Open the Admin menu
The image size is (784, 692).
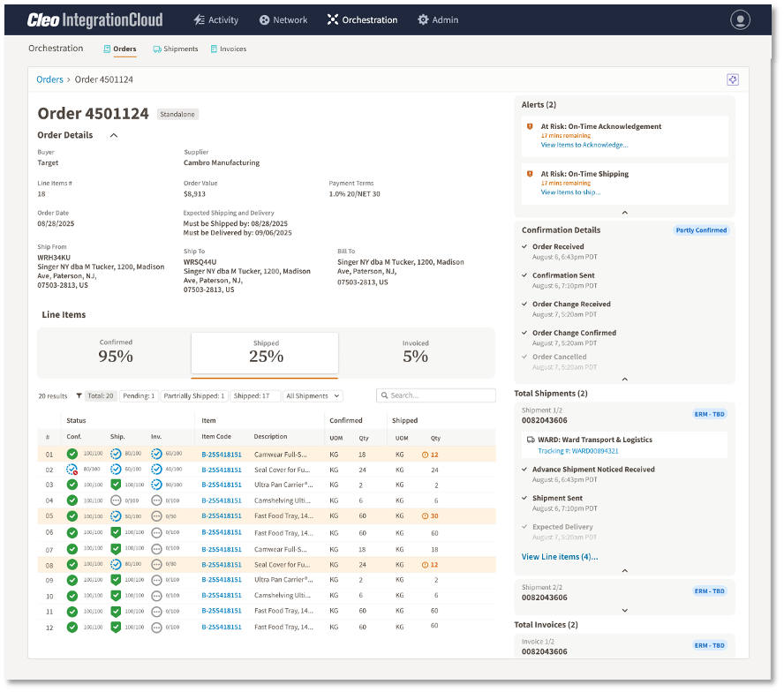438,20
